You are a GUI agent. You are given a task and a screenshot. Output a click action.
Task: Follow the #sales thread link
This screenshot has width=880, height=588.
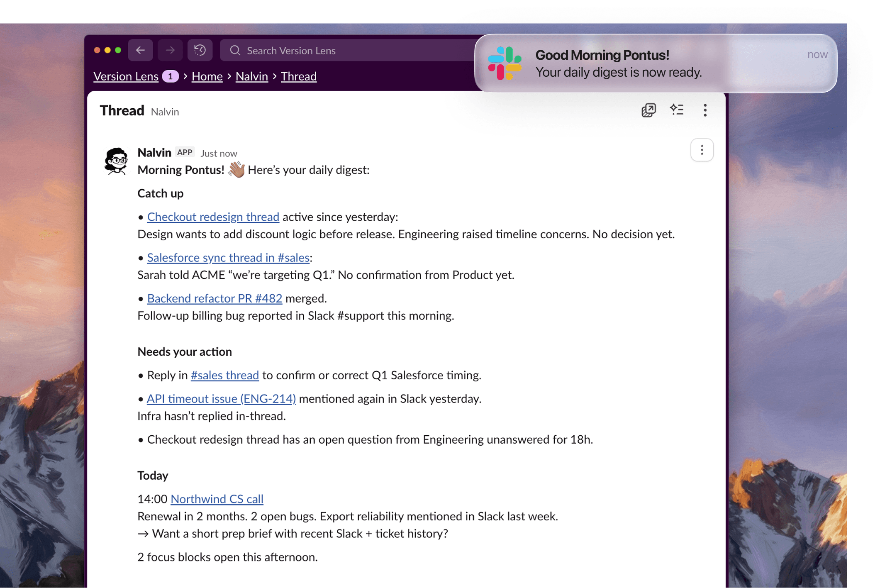pyautogui.click(x=224, y=375)
